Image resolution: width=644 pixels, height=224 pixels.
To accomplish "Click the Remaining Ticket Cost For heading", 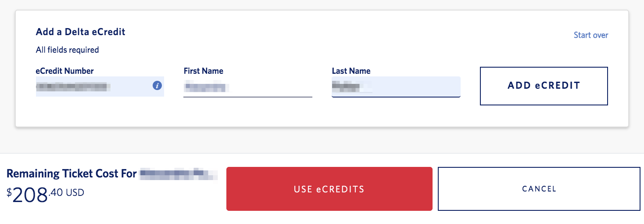I will click(72, 173).
